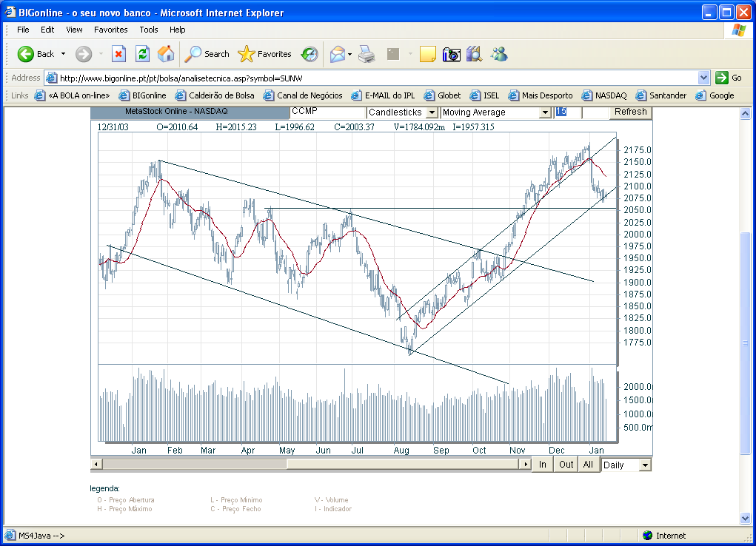Click the Messenger icon in the toolbar
756x546 pixels.
tap(499, 54)
